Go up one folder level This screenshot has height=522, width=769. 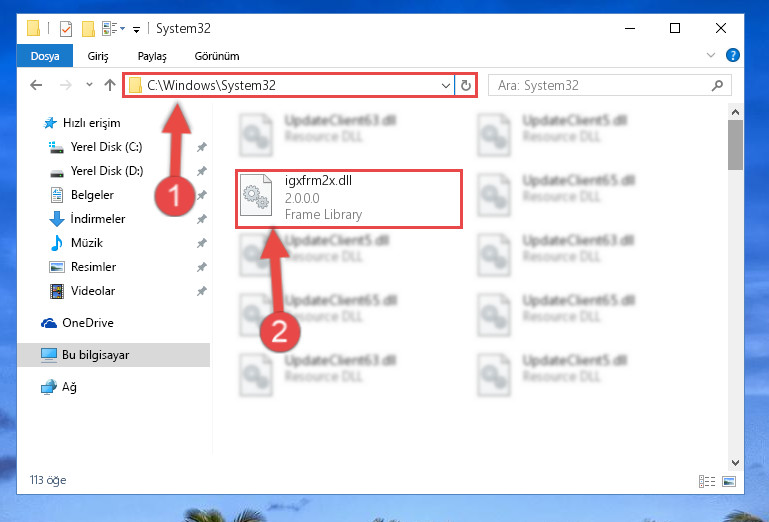110,85
